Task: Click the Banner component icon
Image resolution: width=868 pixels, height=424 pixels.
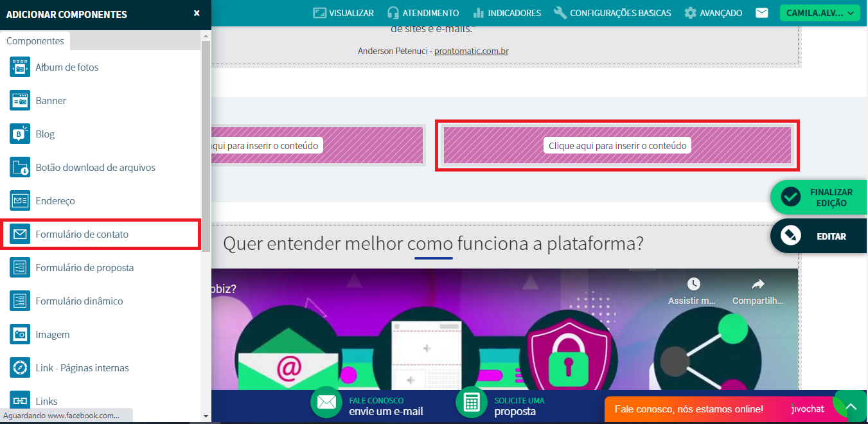Action: coord(20,101)
